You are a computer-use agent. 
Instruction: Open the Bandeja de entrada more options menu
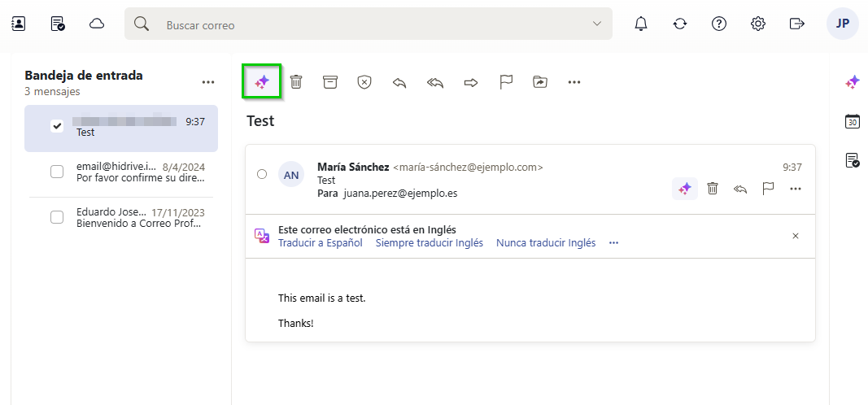tap(208, 82)
